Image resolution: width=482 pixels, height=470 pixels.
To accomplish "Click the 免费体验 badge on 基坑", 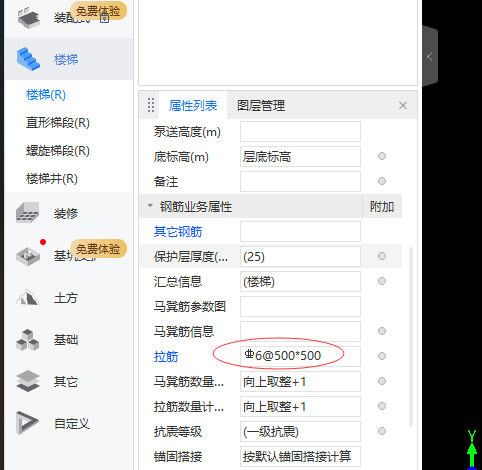I will (98, 249).
